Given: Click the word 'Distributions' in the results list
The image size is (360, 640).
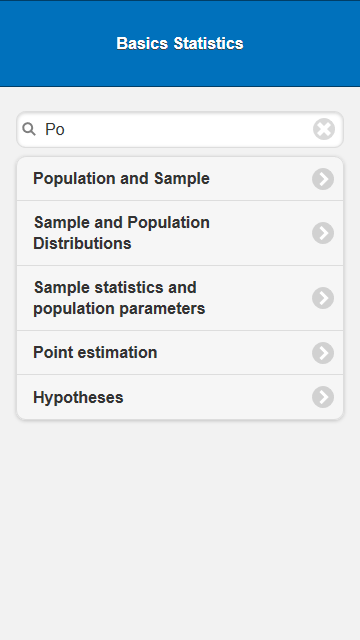Looking at the screenshot, I should click(82, 244).
